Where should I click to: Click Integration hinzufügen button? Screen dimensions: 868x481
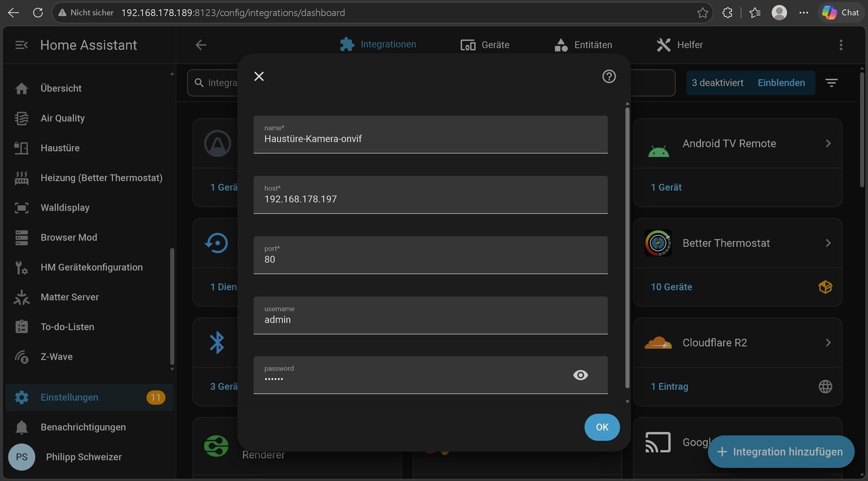tap(781, 452)
